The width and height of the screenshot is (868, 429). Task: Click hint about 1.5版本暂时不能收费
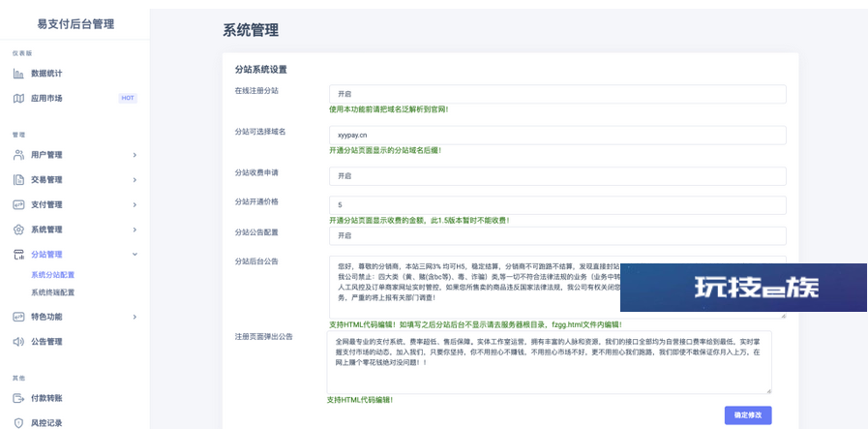coord(420,221)
